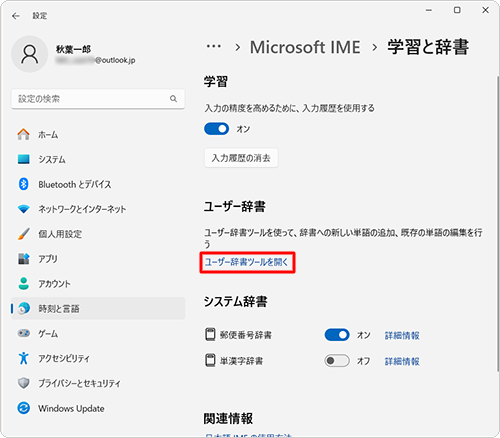This screenshot has height=438, width=500.
Task: Turn off the input history learning toggle
Action: point(217,129)
